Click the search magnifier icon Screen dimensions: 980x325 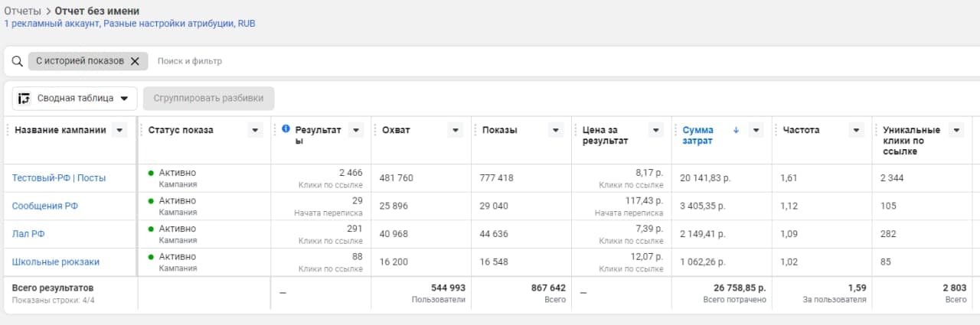[17, 61]
